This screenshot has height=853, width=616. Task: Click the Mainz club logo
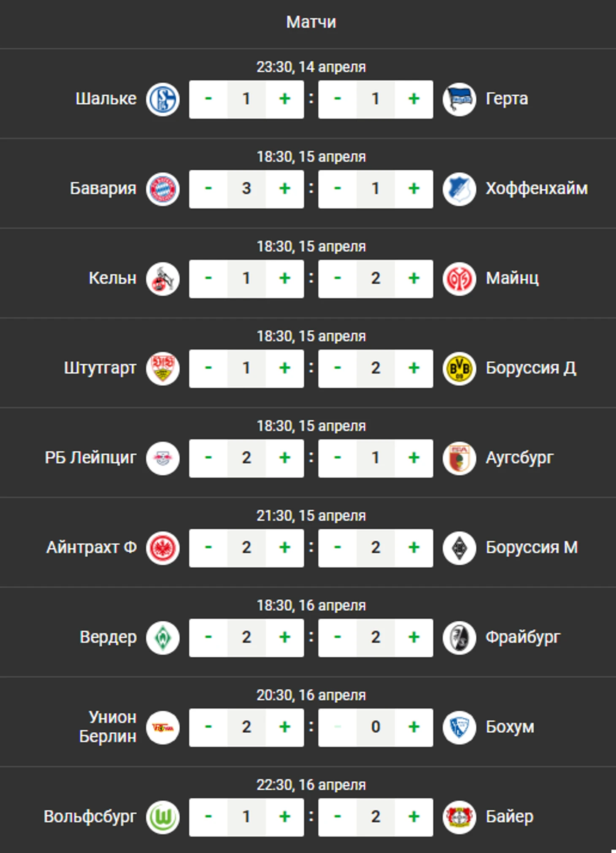459,279
